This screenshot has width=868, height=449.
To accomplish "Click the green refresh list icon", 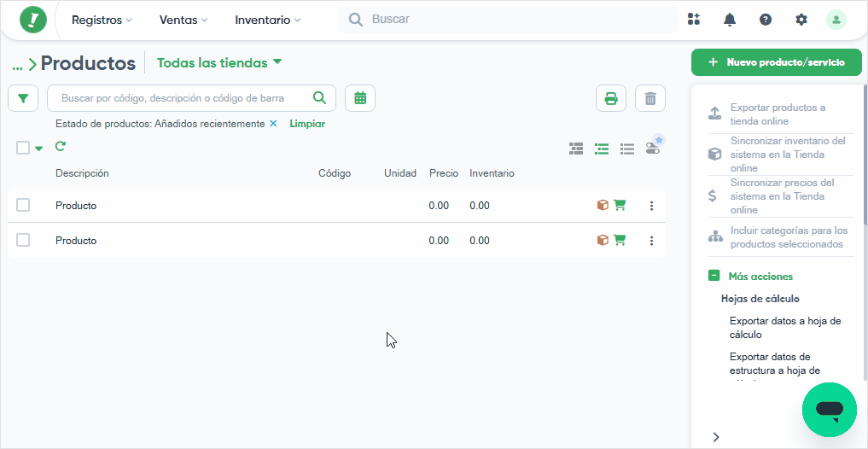I will (x=61, y=147).
